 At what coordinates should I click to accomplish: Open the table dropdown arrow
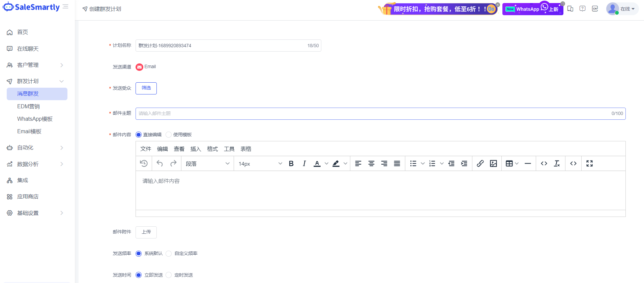517,164
